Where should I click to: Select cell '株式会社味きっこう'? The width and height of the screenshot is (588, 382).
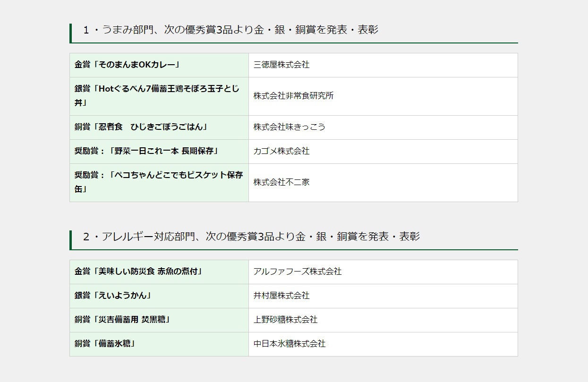pyautogui.click(x=383, y=127)
